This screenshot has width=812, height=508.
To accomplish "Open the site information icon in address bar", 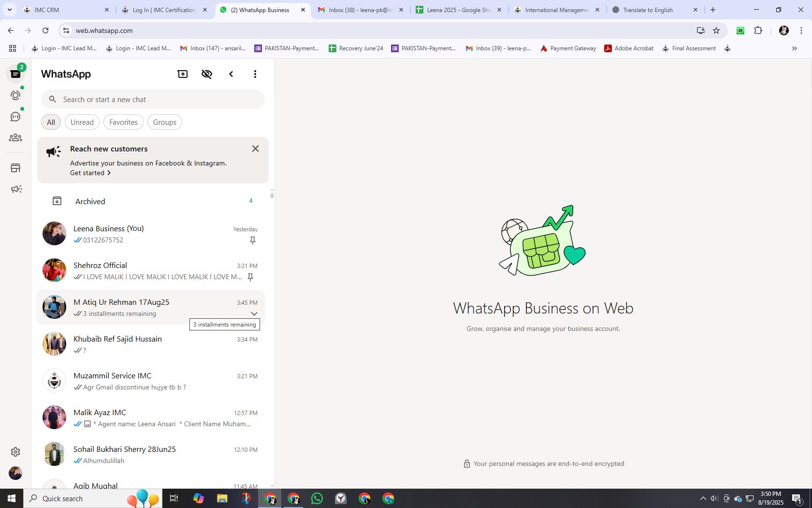I will point(66,30).
